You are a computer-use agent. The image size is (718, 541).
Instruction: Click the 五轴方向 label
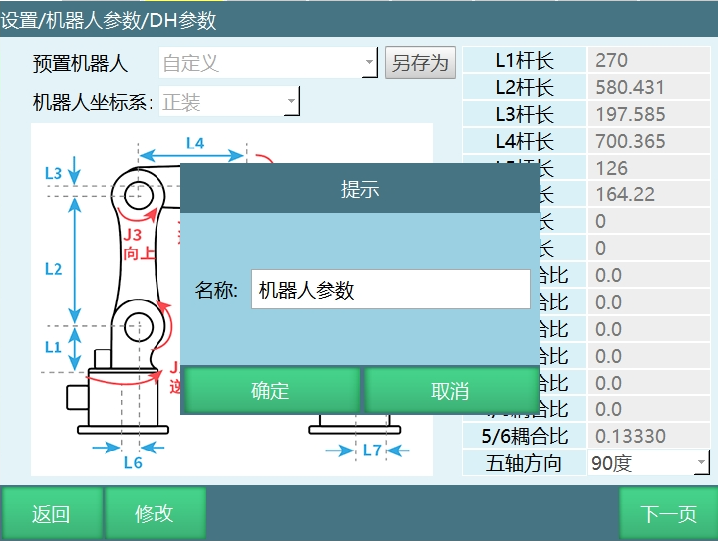524,463
